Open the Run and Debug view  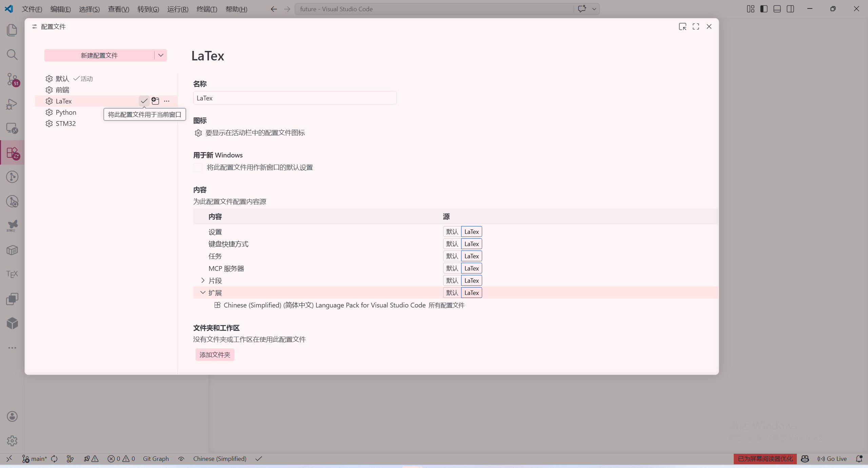tap(12, 104)
